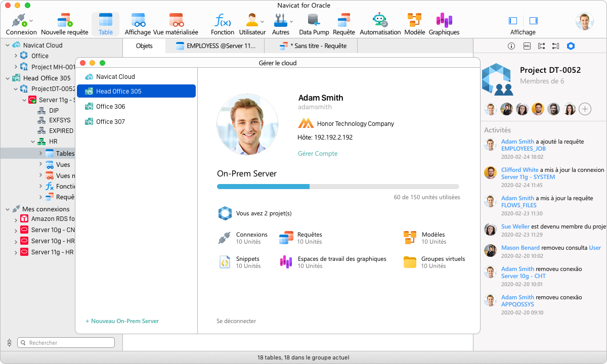Open EMPLOYEES_JOB activity link
Screen dimensions: 607x364
(524, 149)
